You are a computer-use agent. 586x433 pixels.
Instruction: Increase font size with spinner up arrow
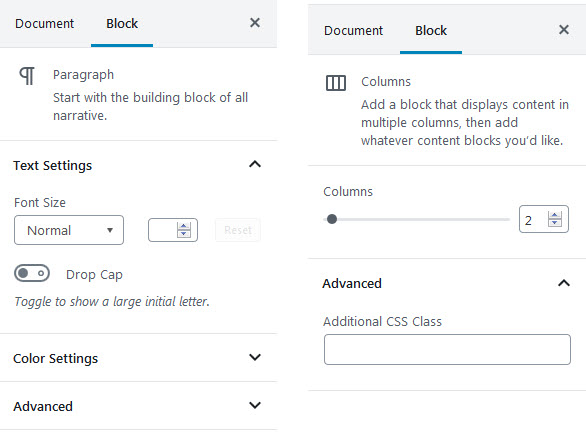point(183,226)
